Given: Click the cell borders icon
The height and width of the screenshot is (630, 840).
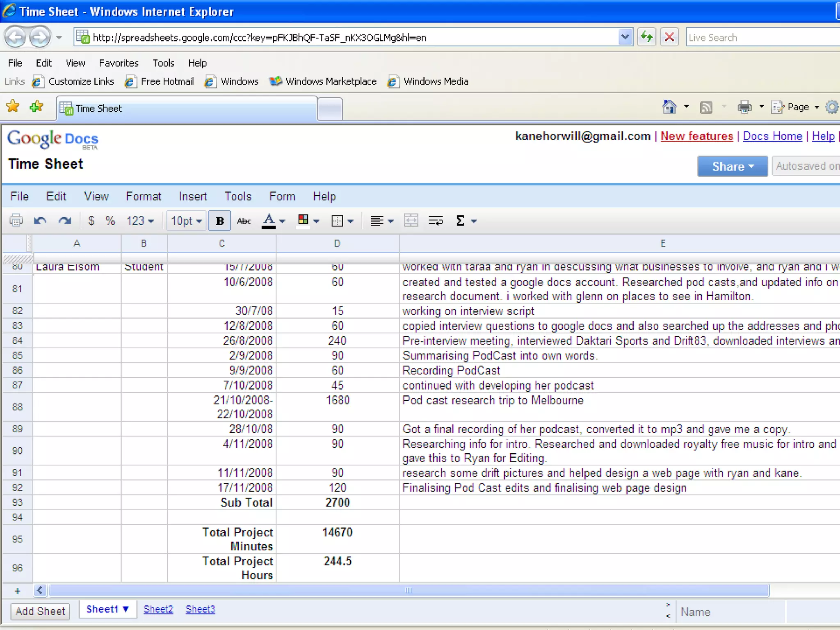Looking at the screenshot, I should coord(337,221).
